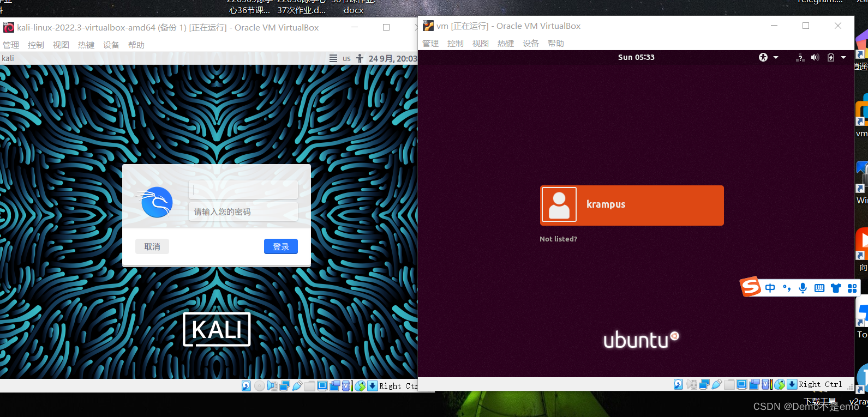Image resolution: width=868 pixels, height=417 pixels.
Task: Toggle Sogou Chinese input mode
Action: pyautogui.click(x=770, y=288)
